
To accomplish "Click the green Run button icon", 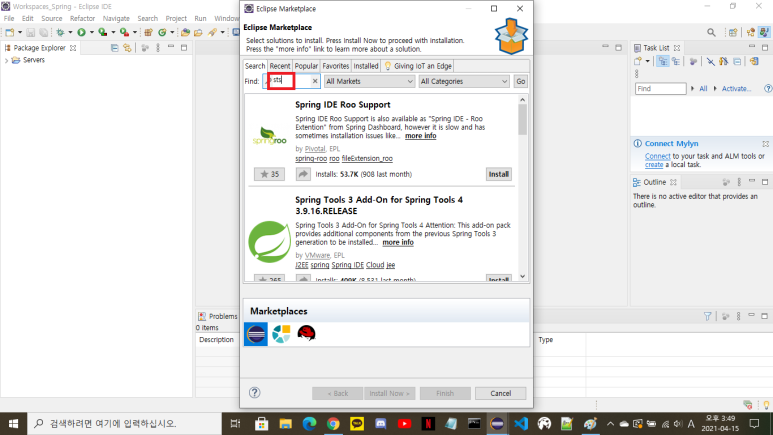I will pos(81,33).
